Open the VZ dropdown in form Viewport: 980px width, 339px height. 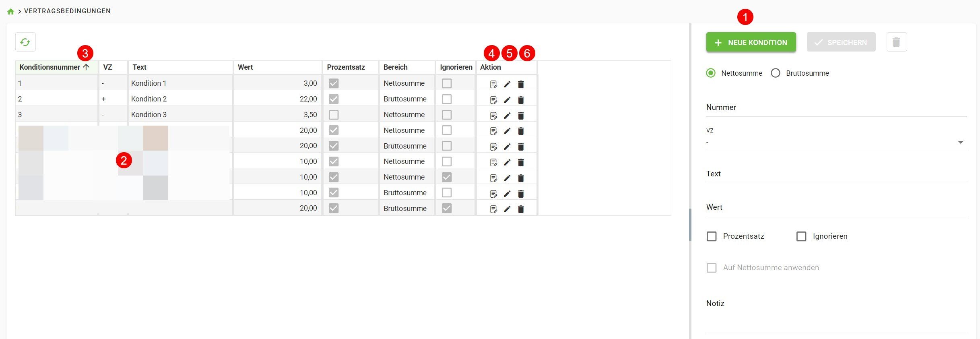836,142
